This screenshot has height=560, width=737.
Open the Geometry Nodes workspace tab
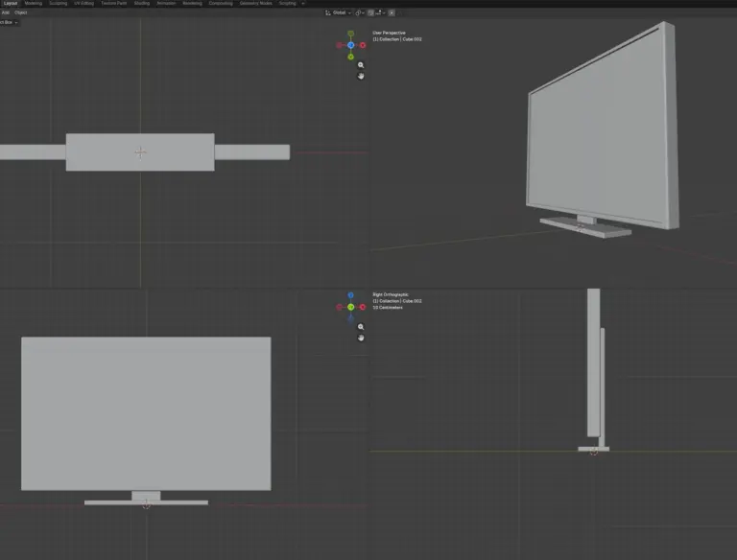pyautogui.click(x=255, y=3)
